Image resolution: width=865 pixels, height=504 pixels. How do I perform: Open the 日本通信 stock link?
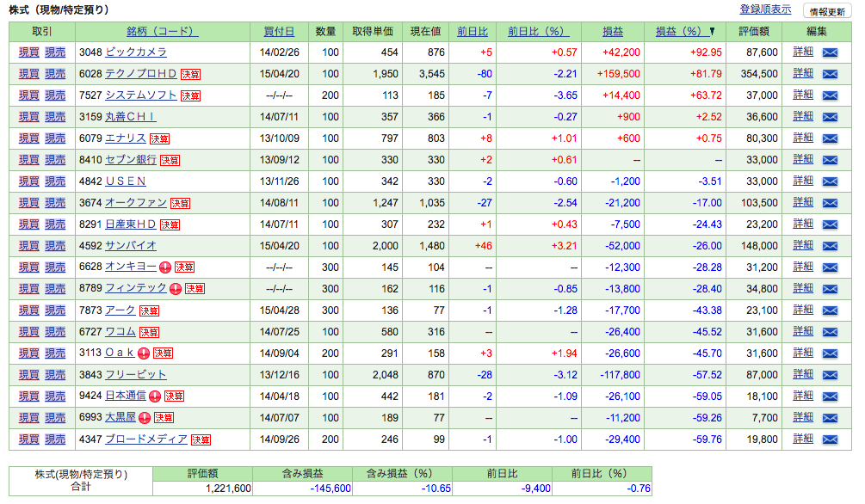point(125,396)
